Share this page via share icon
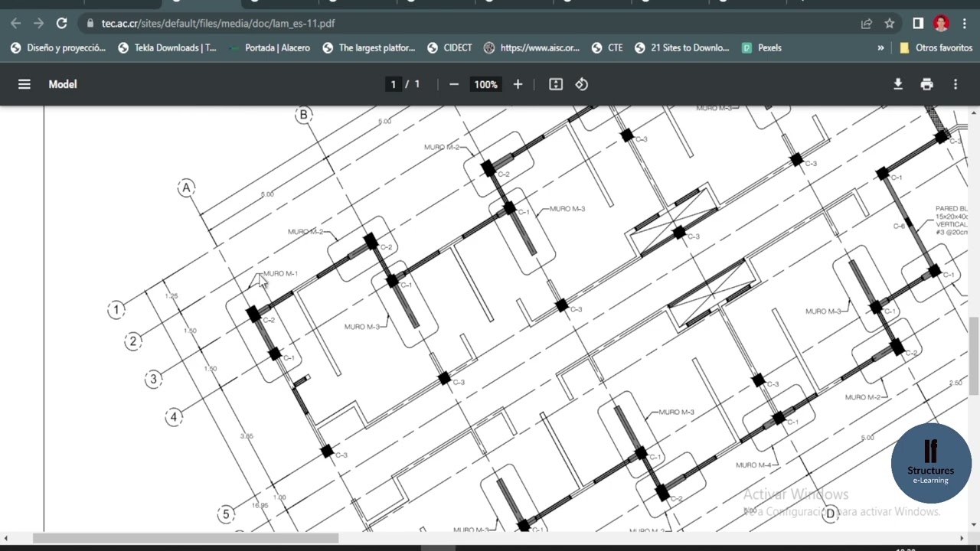 (867, 24)
